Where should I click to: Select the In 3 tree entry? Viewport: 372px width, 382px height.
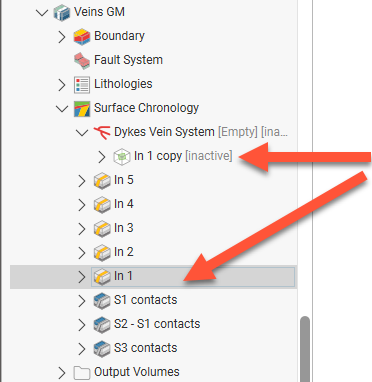(124, 228)
